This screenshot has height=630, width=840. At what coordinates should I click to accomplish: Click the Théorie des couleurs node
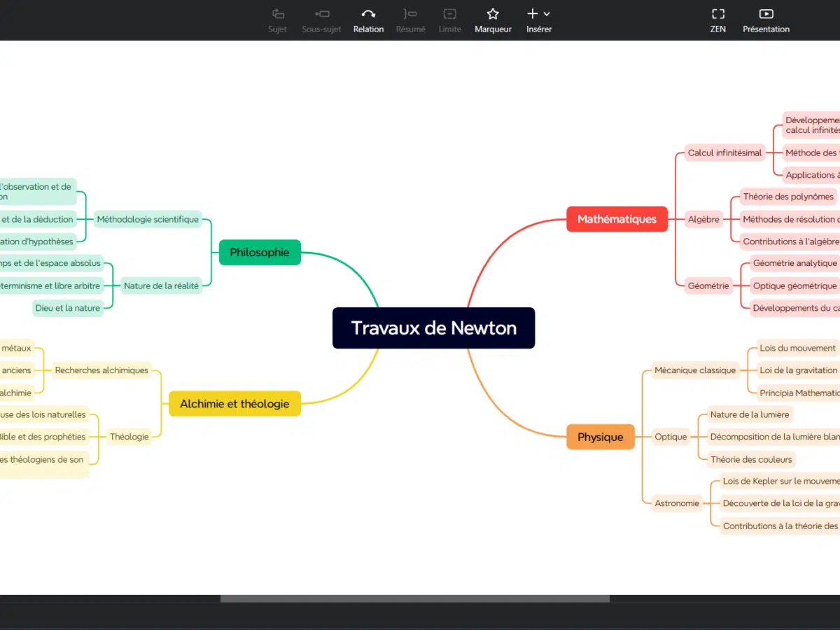[751, 459]
